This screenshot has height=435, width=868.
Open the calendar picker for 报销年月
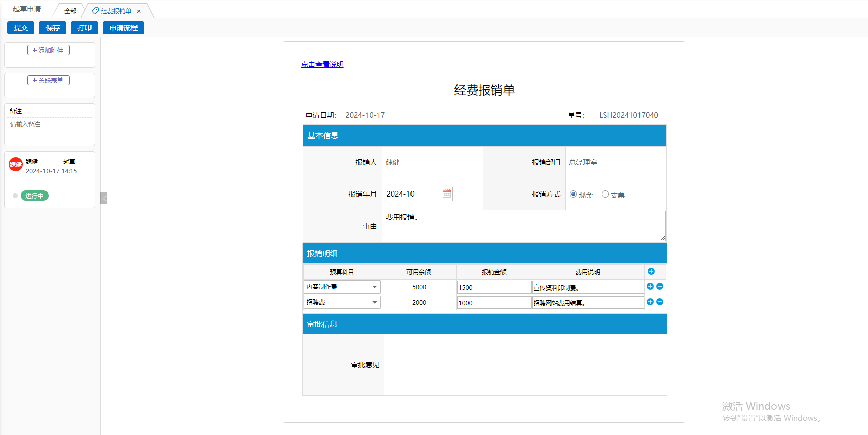click(x=446, y=194)
